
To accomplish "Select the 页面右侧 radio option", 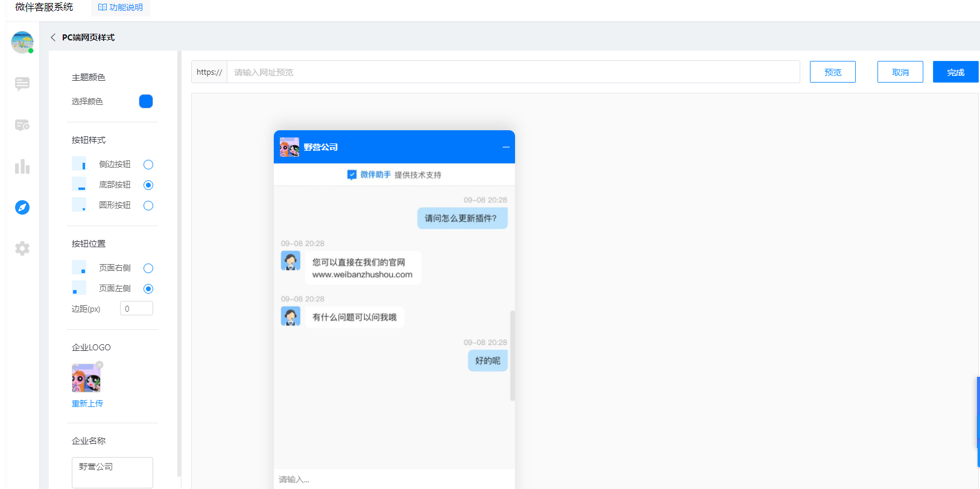I will click(148, 268).
